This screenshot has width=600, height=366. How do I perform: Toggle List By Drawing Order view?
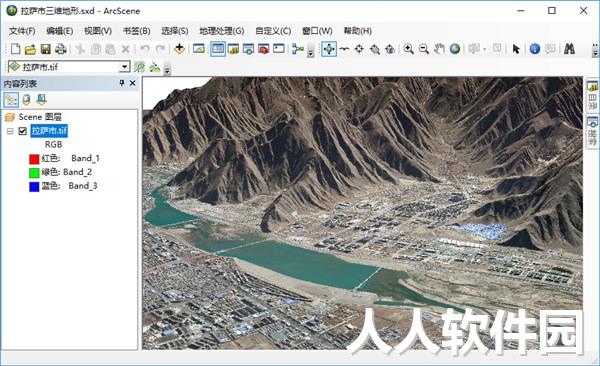pyautogui.click(x=11, y=100)
